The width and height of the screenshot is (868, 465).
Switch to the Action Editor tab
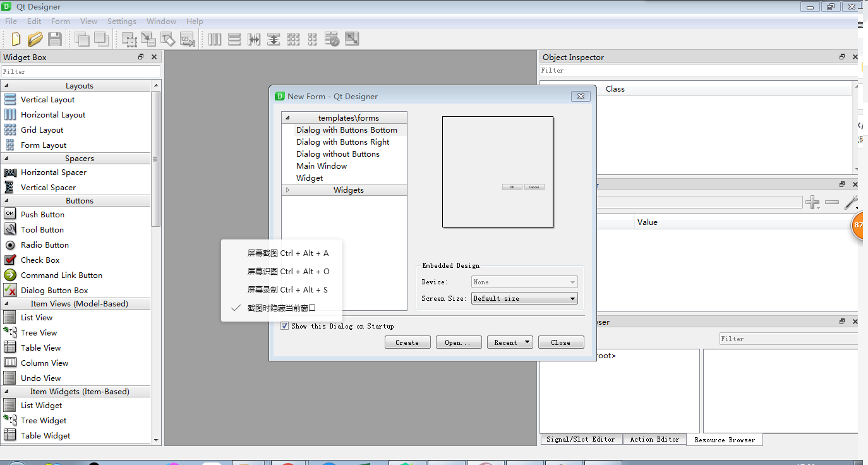tap(654, 439)
